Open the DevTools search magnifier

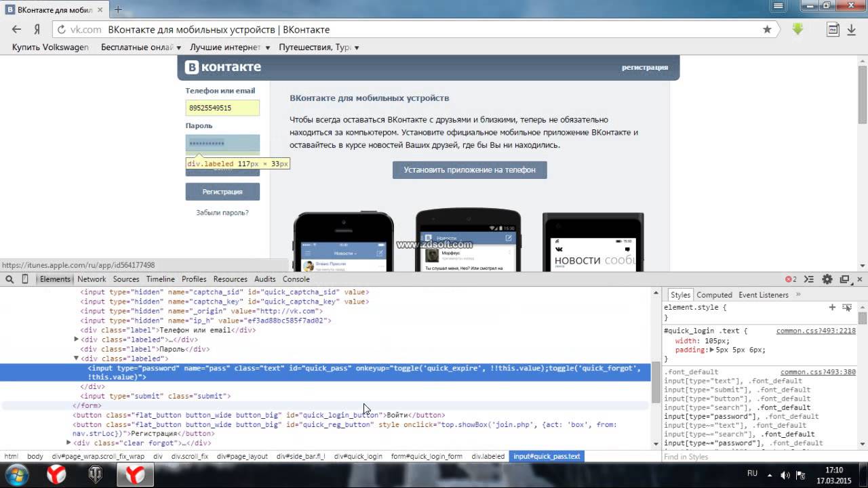[x=9, y=279]
